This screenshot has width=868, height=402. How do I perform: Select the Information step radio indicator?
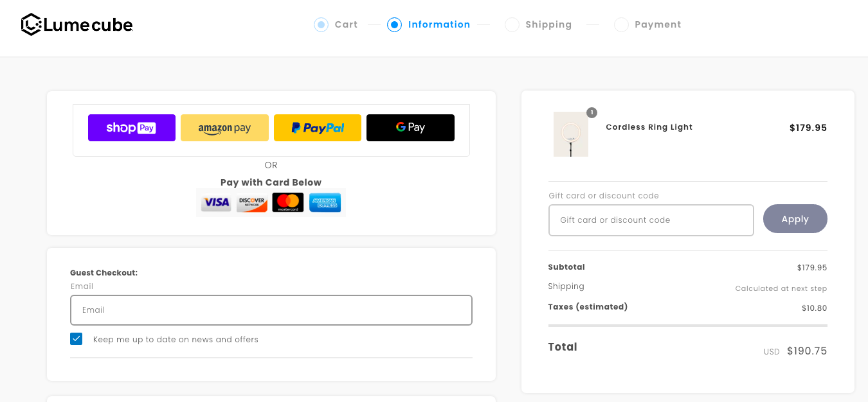(394, 24)
